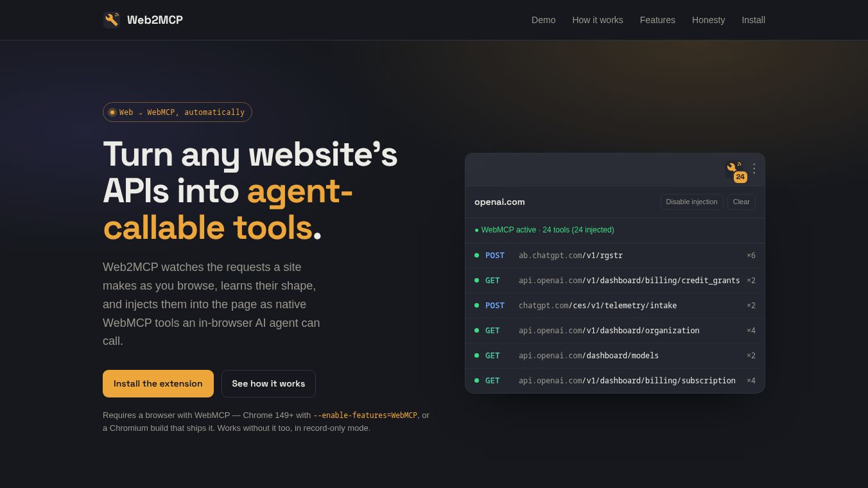
Task: Click the Disable injection button
Action: [x=691, y=202]
